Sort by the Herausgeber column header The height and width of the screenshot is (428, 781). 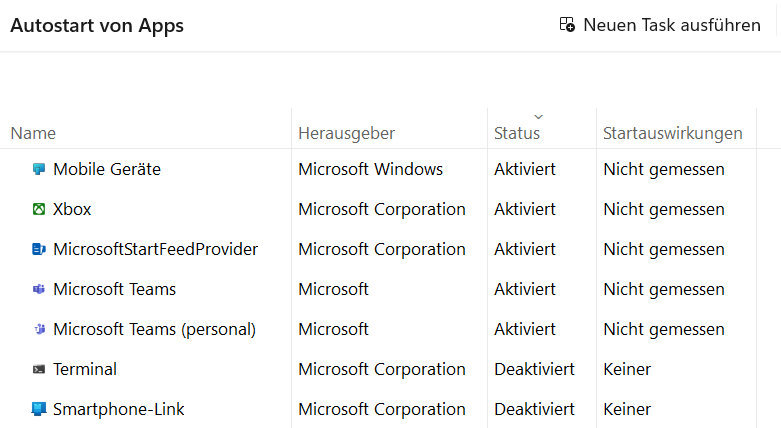point(347,133)
